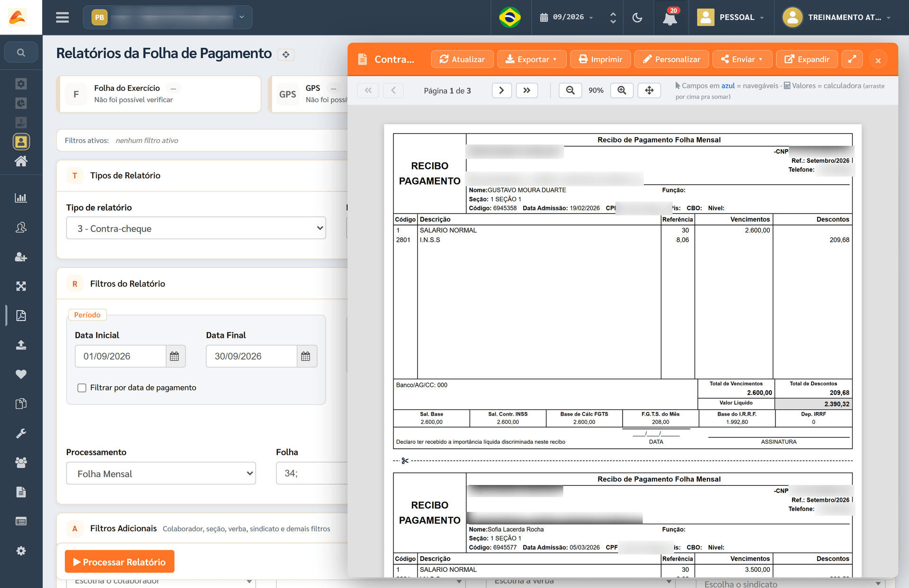Screen dimensions: 909x588
Task: Close the Contra-cheque report panel
Action: (878, 60)
